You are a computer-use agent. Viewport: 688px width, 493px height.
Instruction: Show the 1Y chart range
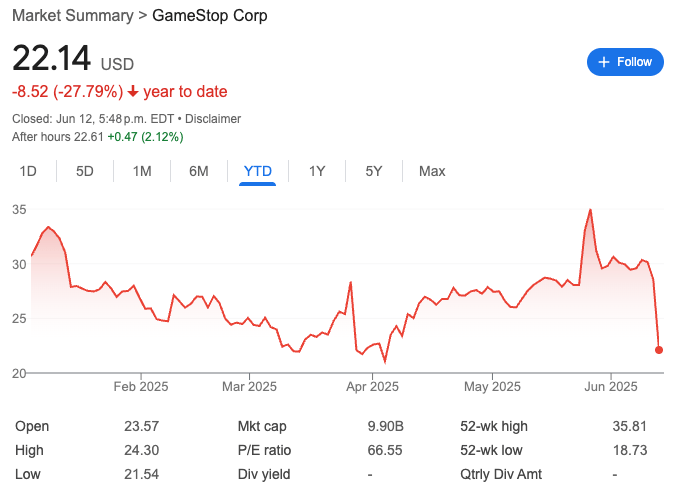[x=317, y=171]
